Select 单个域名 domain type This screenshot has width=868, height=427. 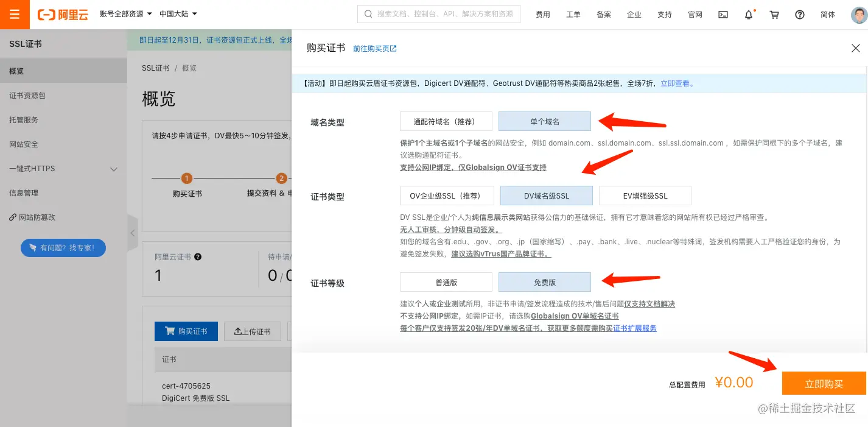coord(545,121)
